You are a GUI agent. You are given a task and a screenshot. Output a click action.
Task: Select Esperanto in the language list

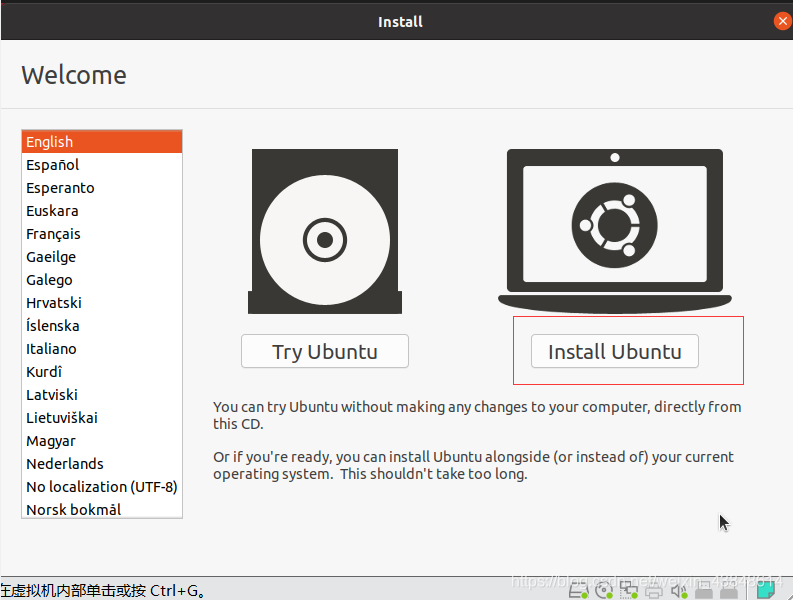click(102, 188)
